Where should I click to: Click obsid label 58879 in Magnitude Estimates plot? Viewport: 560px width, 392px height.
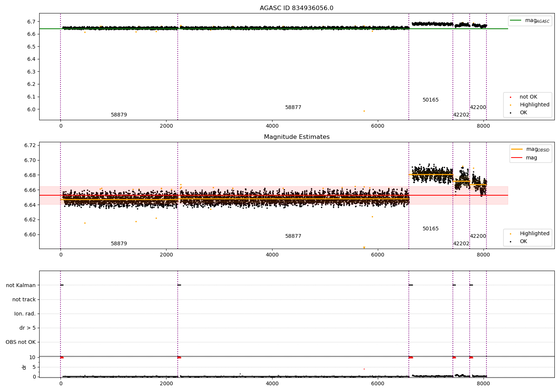[x=119, y=244]
